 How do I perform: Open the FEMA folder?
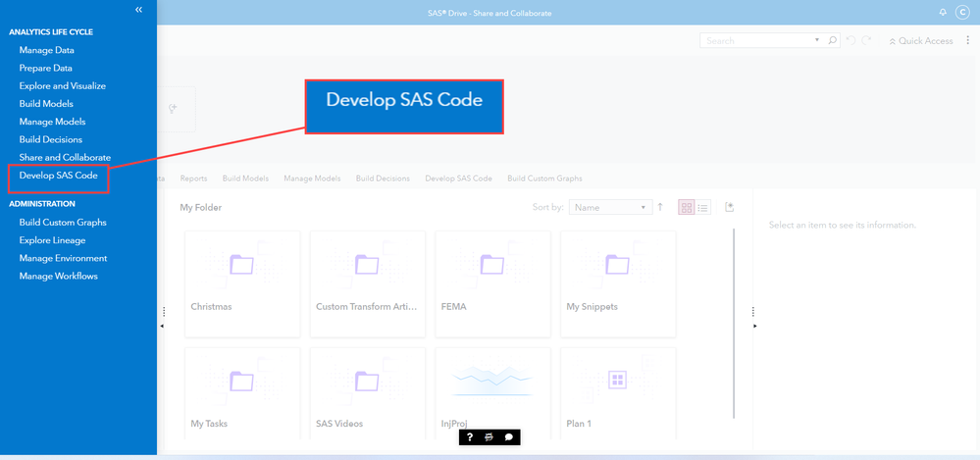click(x=492, y=283)
